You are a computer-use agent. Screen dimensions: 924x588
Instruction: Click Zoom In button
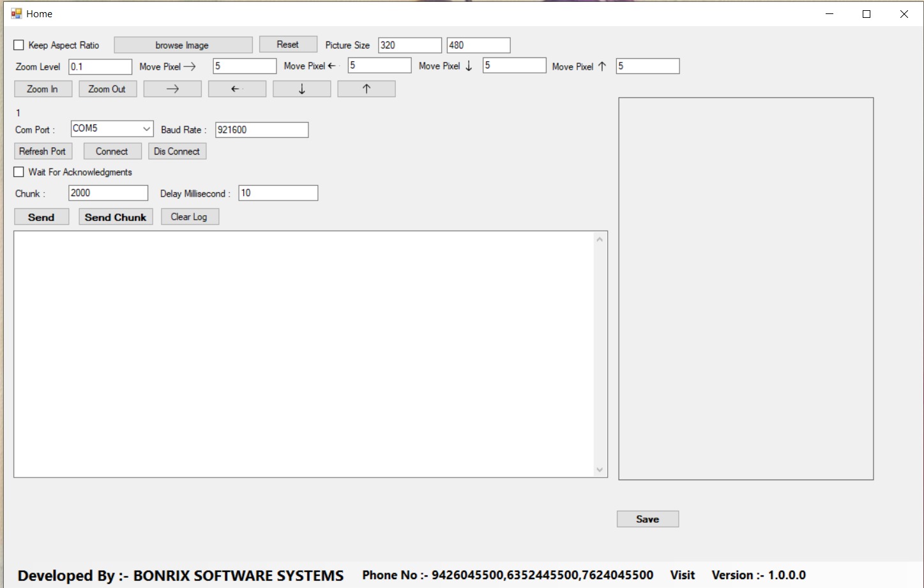click(43, 89)
